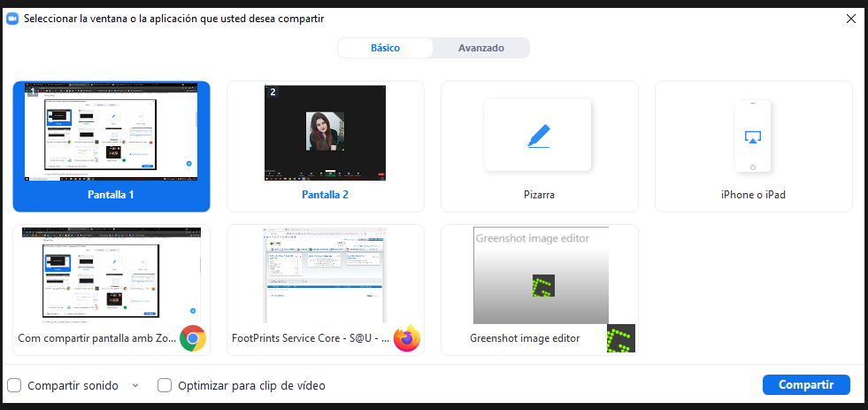
Task: Select the FootPrints Service Core window preview
Action: [325, 275]
